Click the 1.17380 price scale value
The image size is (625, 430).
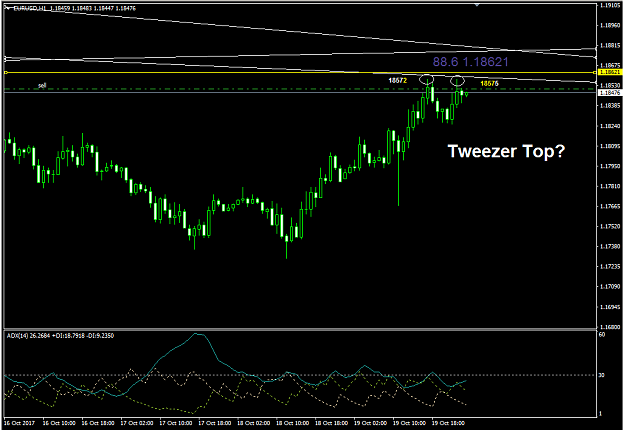(610, 246)
